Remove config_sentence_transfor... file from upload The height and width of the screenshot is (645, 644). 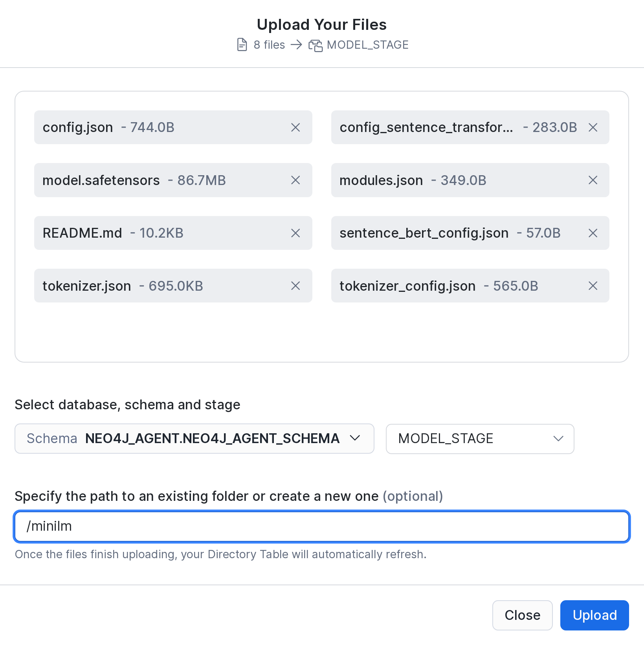(593, 127)
